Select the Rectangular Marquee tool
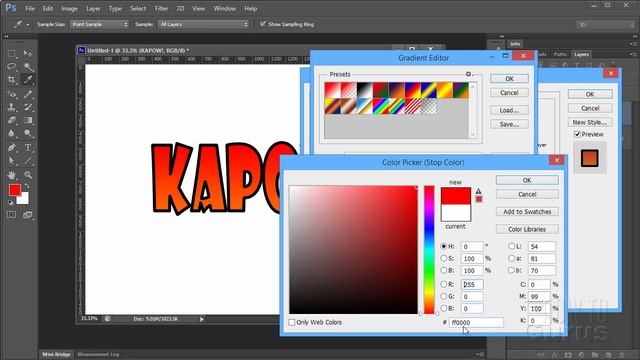The height and width of the screenshot is (360, 640). point(11,53)
